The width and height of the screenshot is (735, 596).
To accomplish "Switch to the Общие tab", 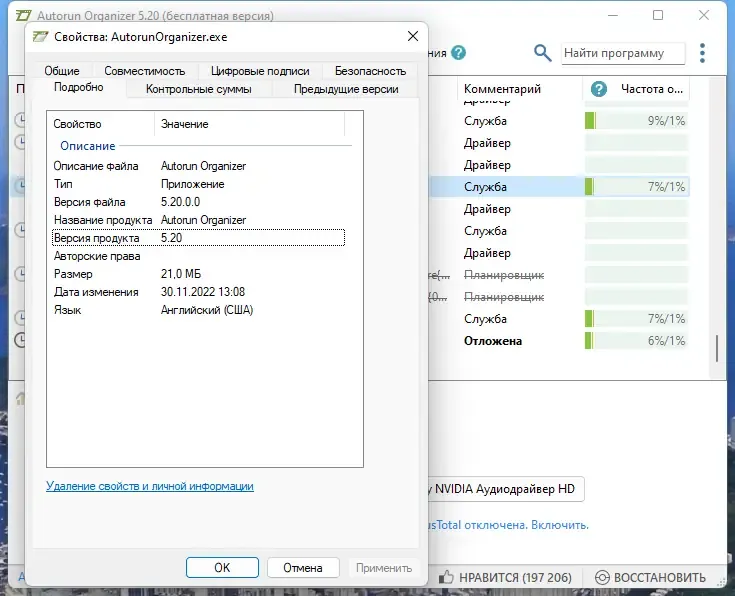I will pos(62,71).
